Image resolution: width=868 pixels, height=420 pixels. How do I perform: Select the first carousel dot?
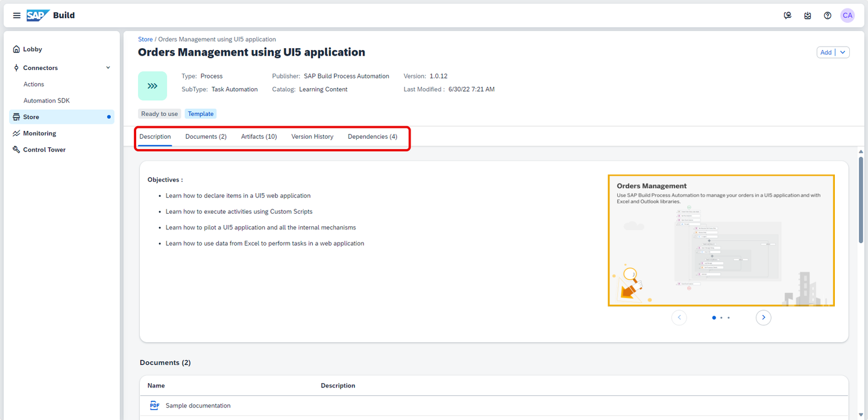pos(714,317)
